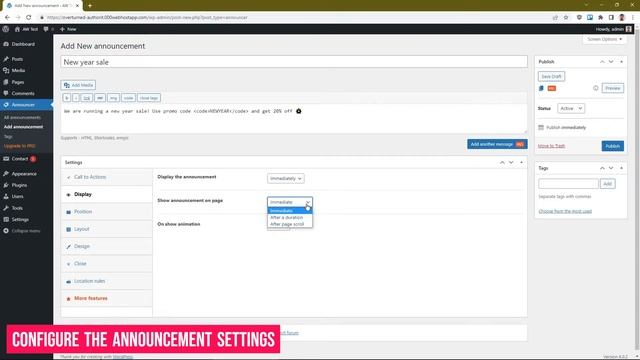Select 'Immediate' in the open dropdown list
640x360 pixels.
point(290,211)
